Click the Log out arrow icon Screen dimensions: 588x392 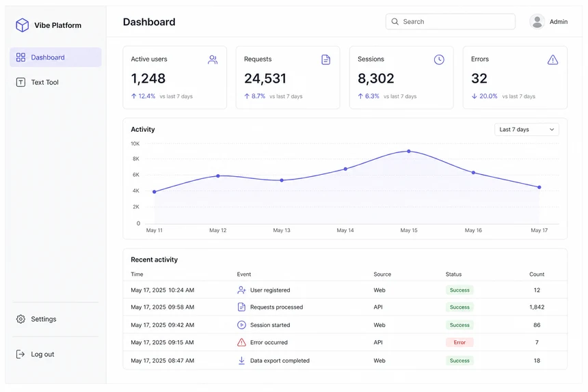pyautogui.click(x=21, y=354)
